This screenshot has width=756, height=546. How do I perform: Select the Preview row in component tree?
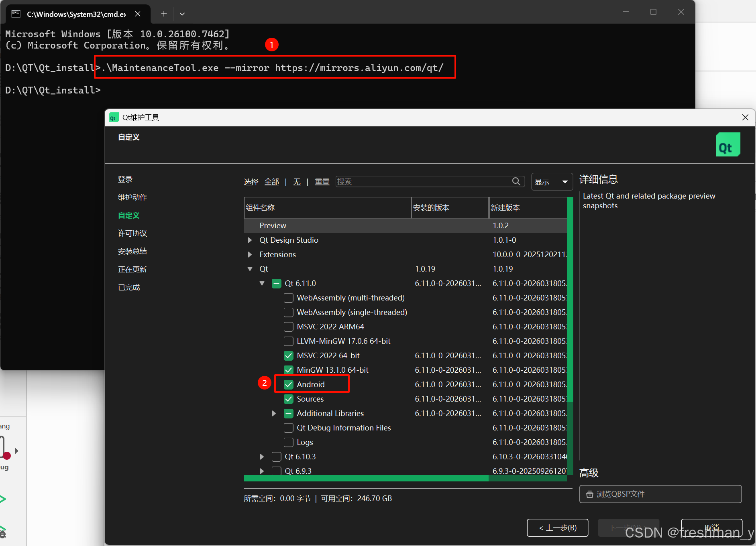[406, 225]
